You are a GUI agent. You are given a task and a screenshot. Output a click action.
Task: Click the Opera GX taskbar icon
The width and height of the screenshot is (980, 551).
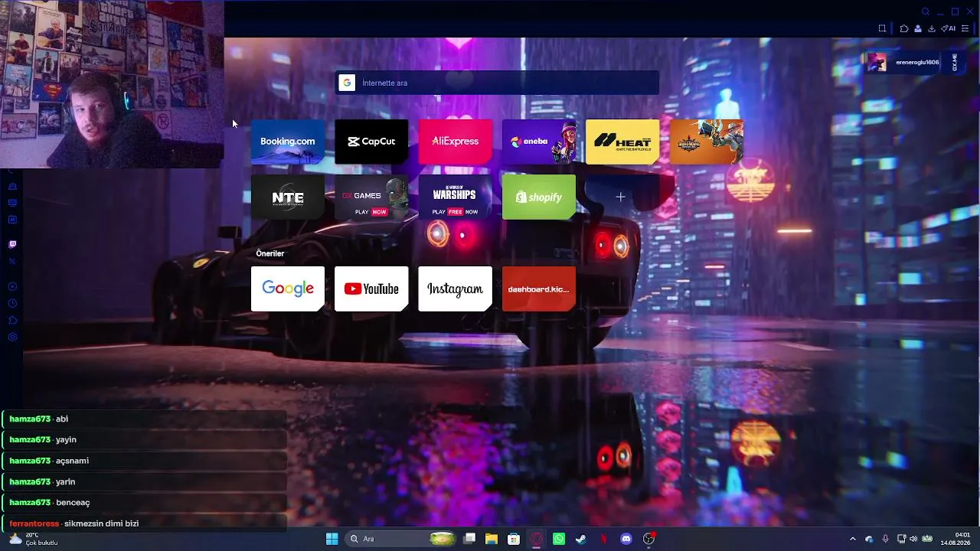[x=537, y=539]
